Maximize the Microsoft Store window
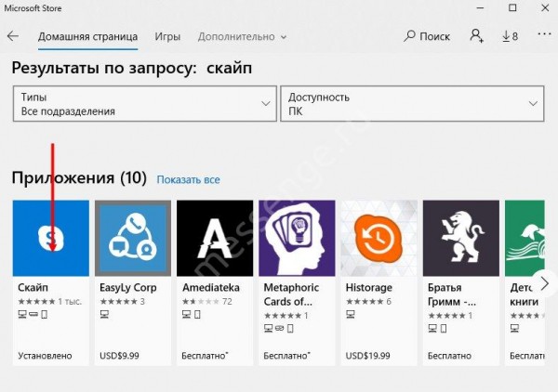Screen dimensions: 558x392 coord(512,7)
